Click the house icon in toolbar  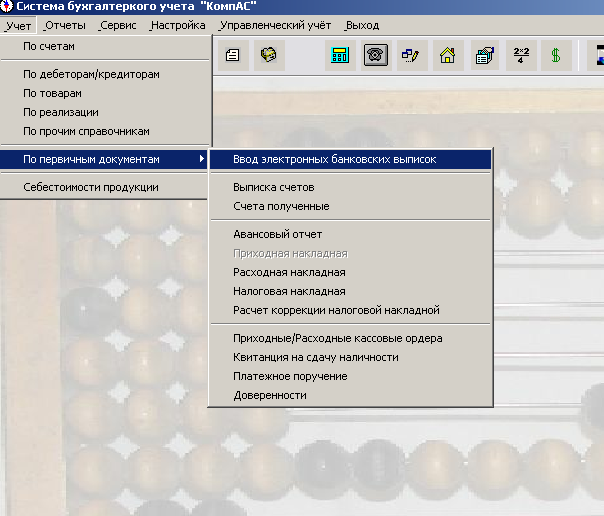[x=447, y=55]
